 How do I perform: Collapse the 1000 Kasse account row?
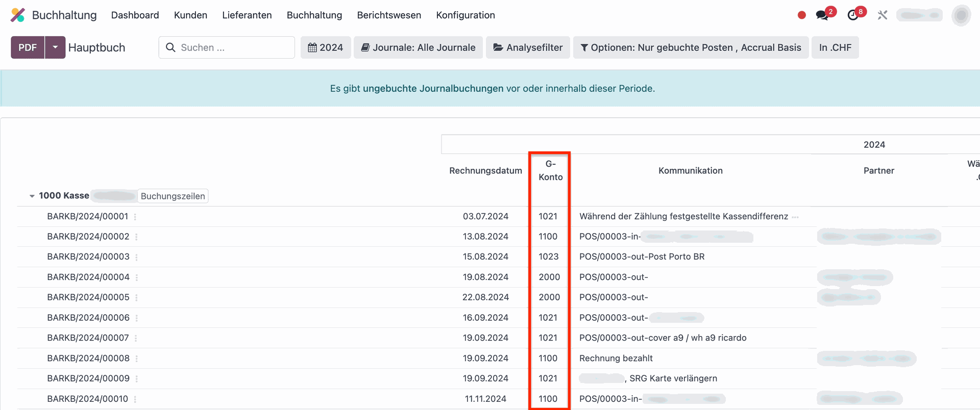coord(32,196)
